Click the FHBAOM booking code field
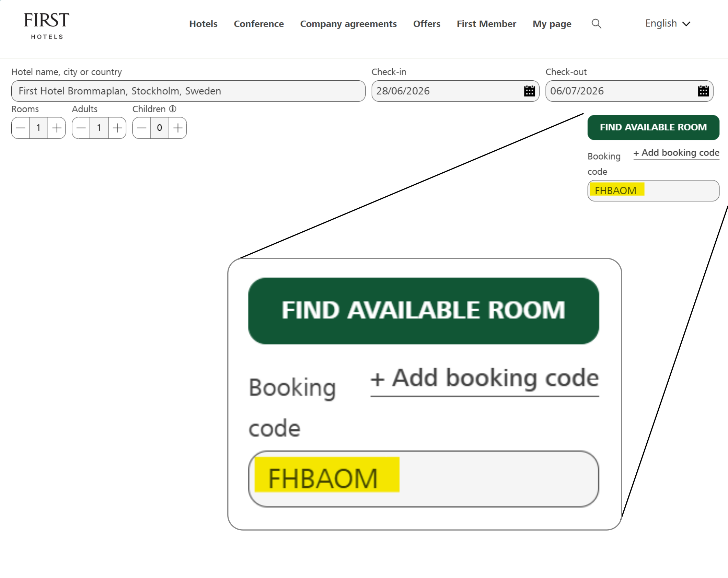Viewport: 728px width, 578px height. [x=653, y=190]
